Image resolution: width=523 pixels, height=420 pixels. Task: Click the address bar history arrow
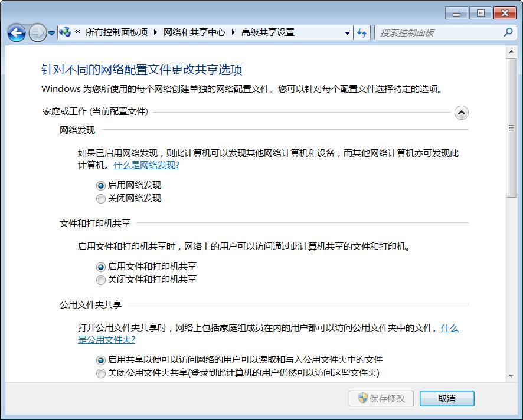click(x=347, y=32)
